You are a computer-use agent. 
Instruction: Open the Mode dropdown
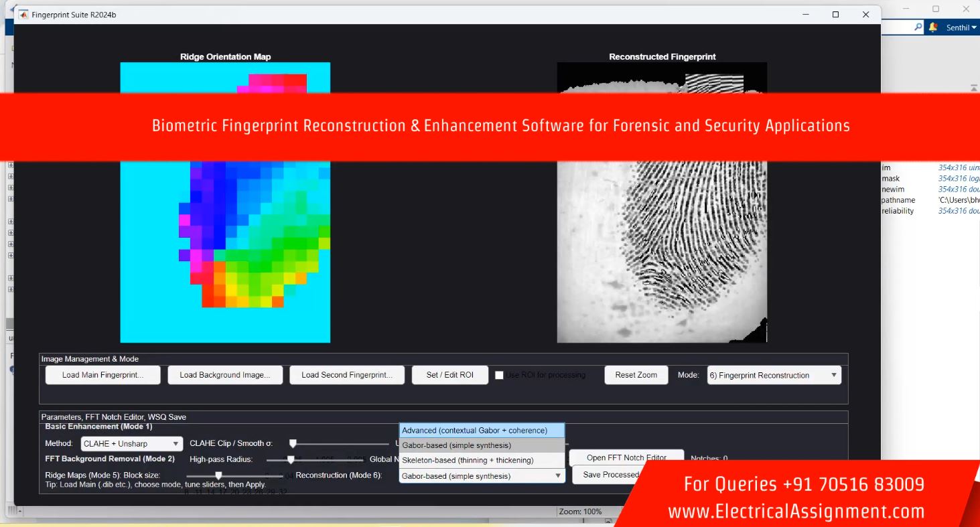(774, 375)
